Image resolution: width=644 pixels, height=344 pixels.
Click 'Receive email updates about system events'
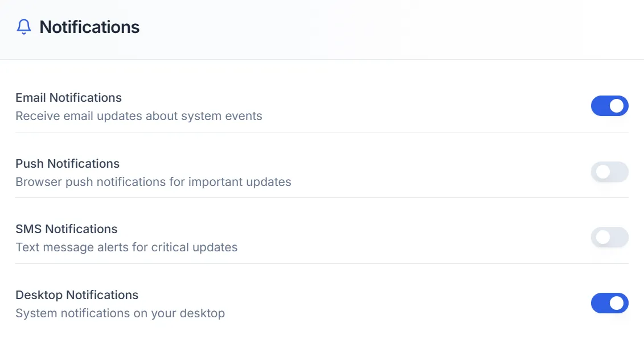[x=139, y=116]
